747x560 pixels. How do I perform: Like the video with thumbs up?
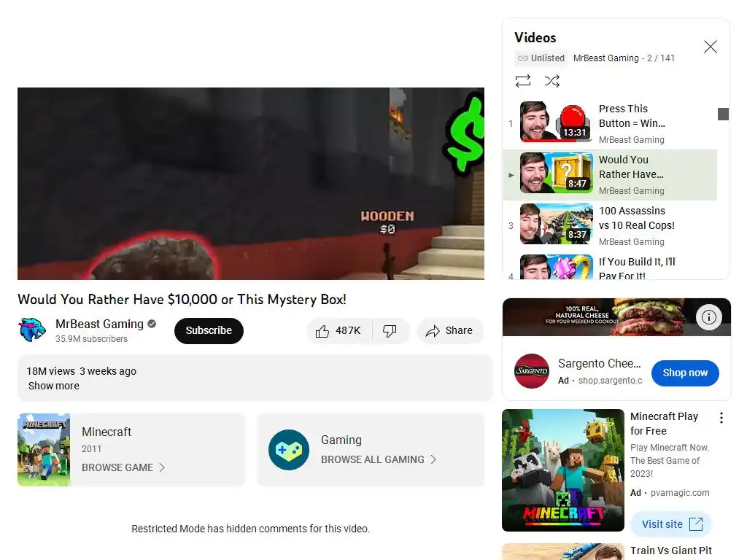338,330
